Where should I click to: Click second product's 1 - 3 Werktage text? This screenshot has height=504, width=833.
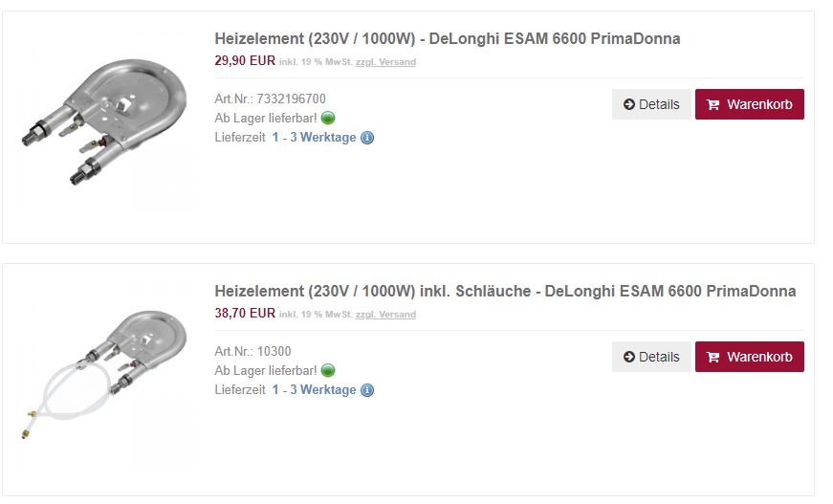[314, 390]
